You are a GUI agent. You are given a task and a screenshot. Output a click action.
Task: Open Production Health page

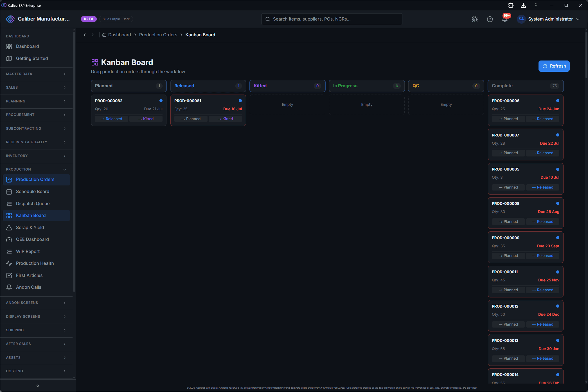[x=36, y=263]
